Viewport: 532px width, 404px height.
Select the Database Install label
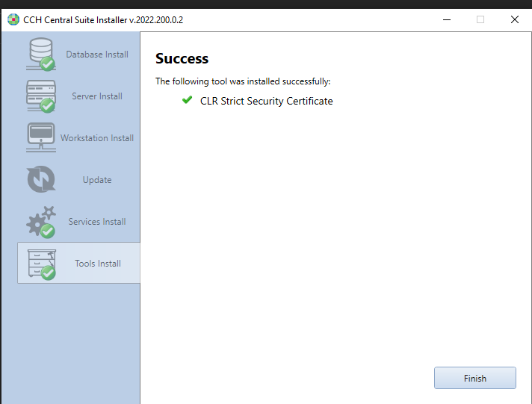97,55
